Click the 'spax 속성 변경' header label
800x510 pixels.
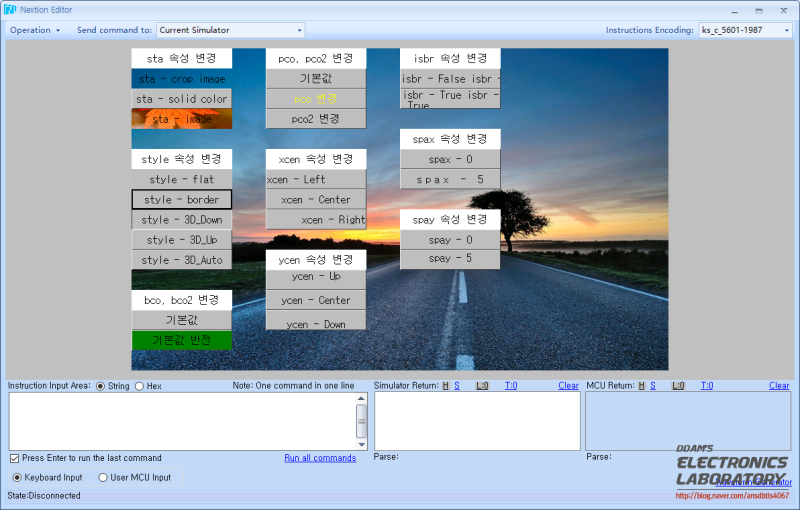pos(450,139)
